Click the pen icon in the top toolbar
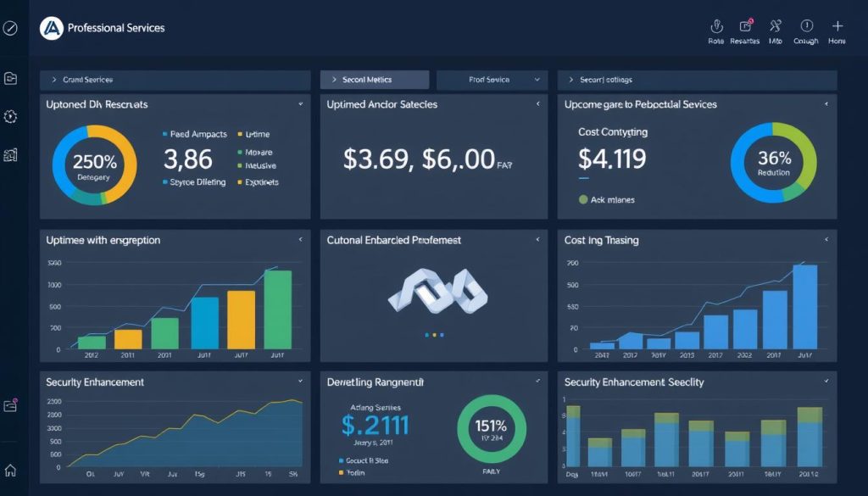 pos(716,25)
